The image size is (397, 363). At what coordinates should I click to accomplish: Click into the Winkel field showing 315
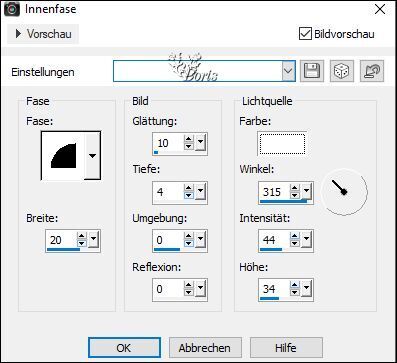pyautogui.click(x=275, y=192)
